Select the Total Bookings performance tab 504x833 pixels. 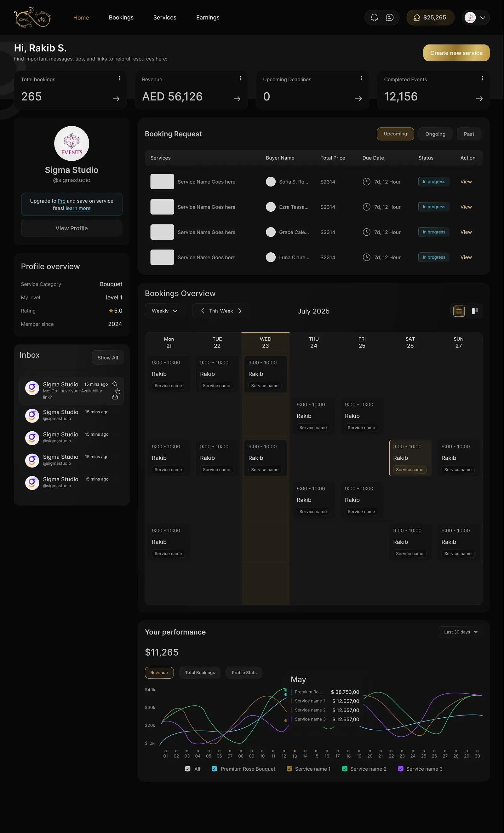[200, 673]
